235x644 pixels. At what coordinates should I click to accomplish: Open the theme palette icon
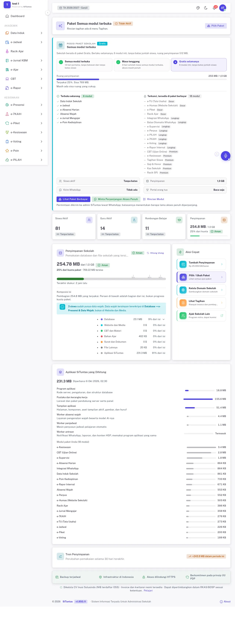[x=198, y=8]
